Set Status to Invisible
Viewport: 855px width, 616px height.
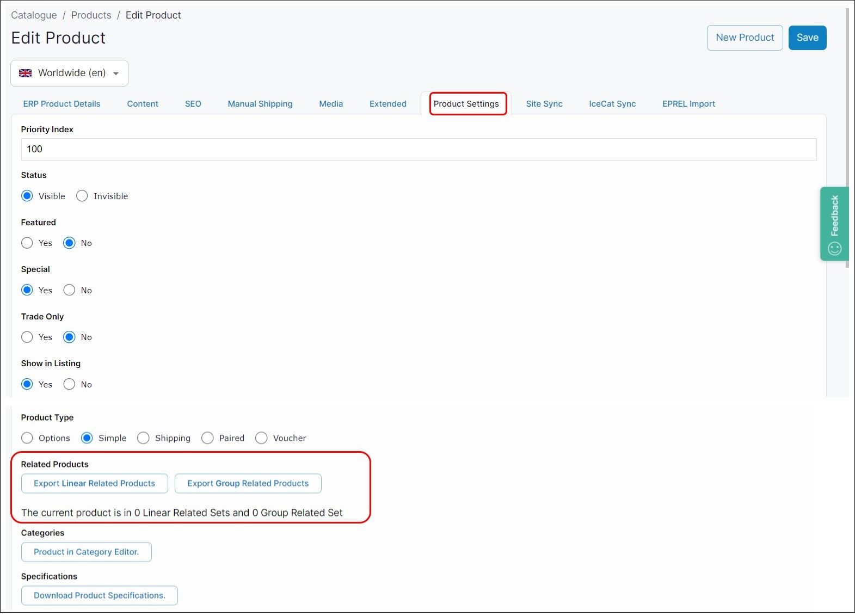click(82, 196)
